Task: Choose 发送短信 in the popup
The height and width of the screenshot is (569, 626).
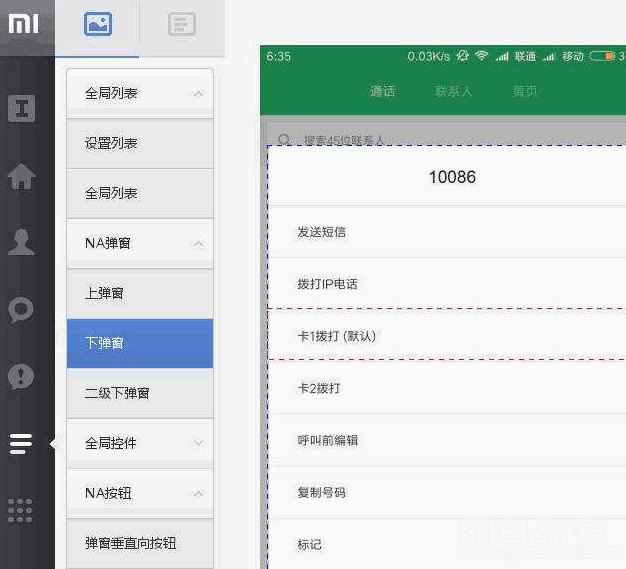Action: 447,232
